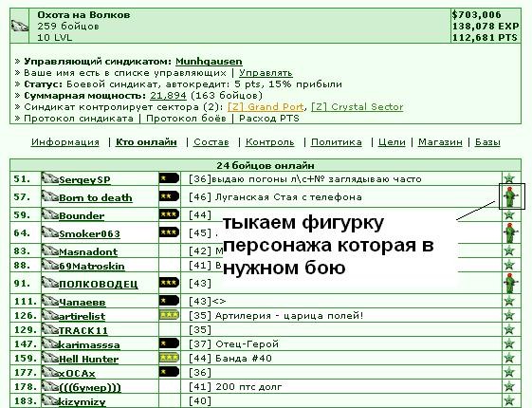Click fighter figure icon in ПОЛКОВОДЕЦ row
532x408 pixels.
[x=509, y=283]
